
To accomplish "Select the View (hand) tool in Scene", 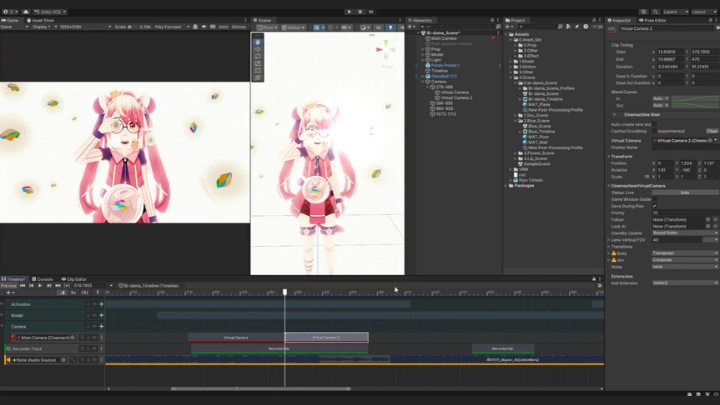I will [258, 42].
